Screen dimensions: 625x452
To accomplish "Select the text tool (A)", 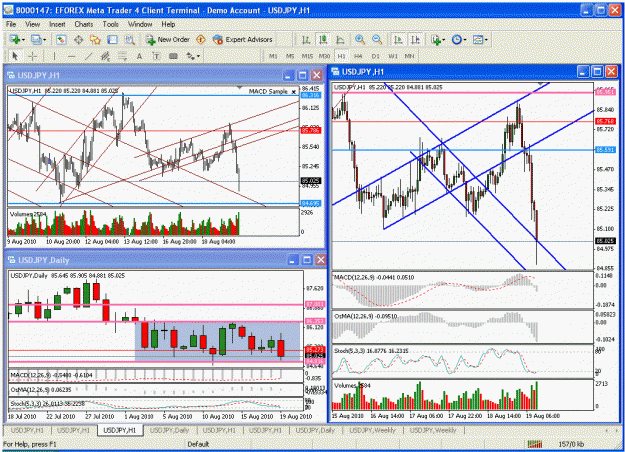I will click(x=139, y=56).
